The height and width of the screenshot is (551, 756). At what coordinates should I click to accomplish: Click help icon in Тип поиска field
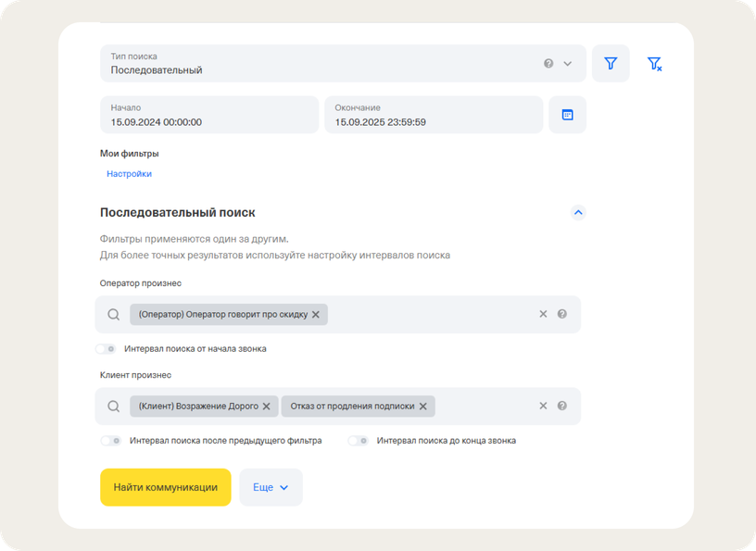(x=548, y=64)
